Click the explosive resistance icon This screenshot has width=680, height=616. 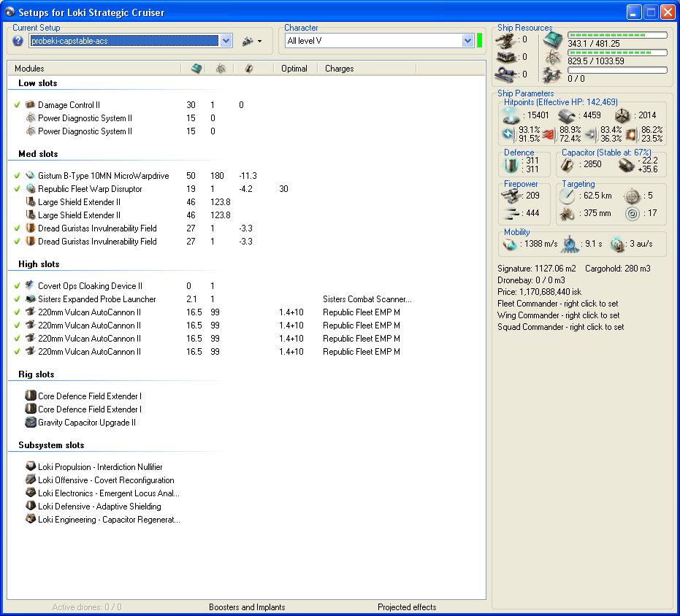(x=631, y=134)
